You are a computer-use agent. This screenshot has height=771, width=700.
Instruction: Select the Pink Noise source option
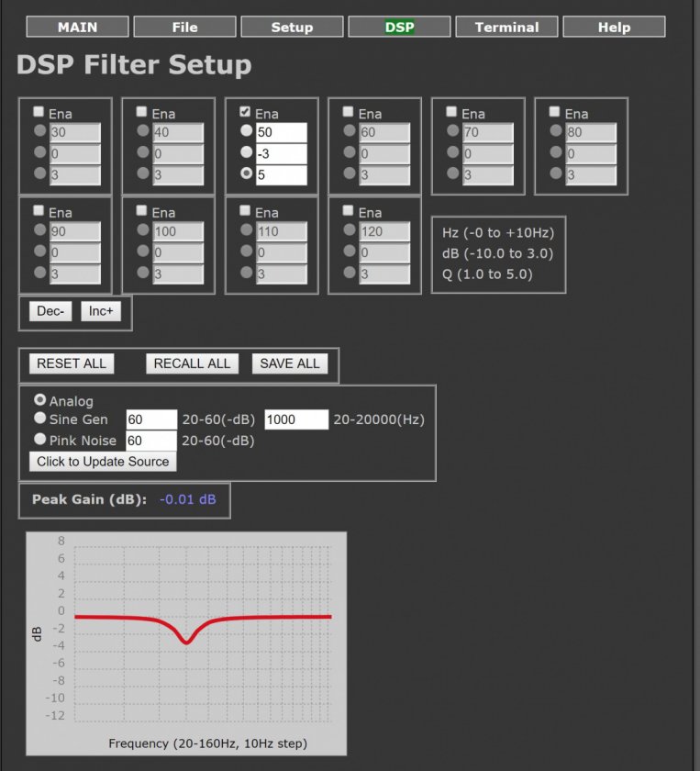tap(39, 440)
